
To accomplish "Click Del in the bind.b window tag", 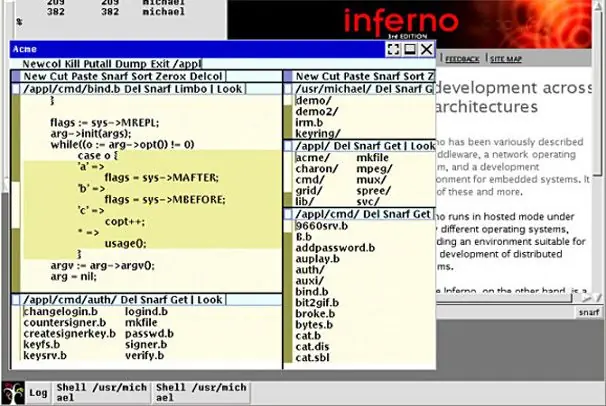I will click(x=132, y=89).
